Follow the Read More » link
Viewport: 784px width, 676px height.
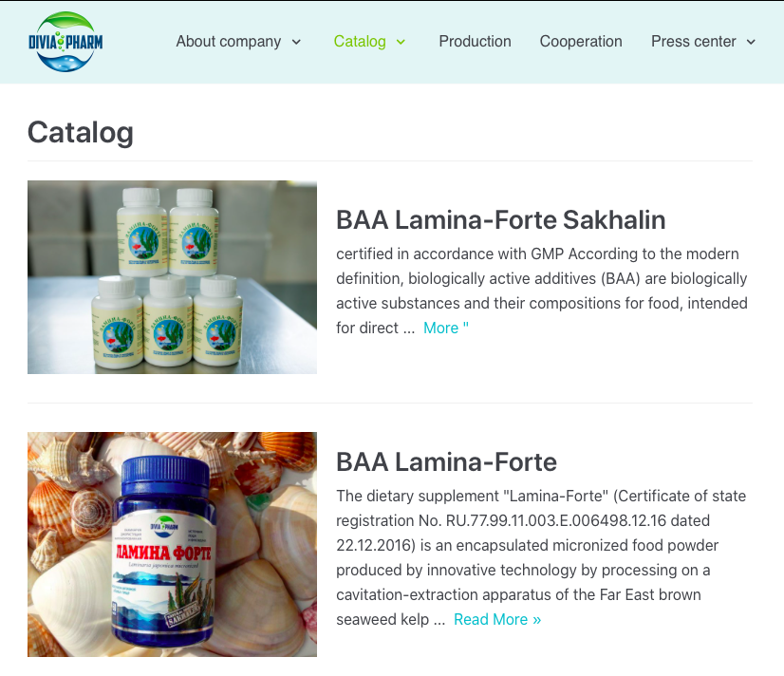[497, 619]
